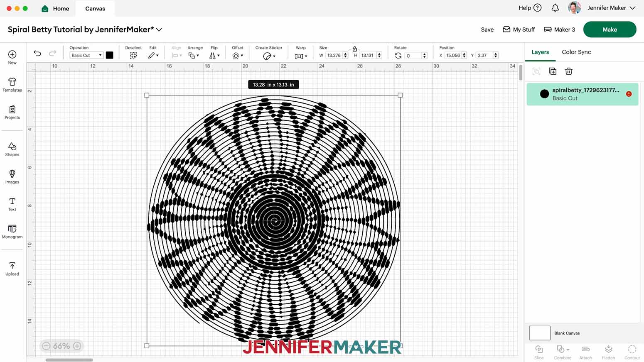Open the Images library
Image resolution: width=644 pixels, height=362 pixels.
12,177
